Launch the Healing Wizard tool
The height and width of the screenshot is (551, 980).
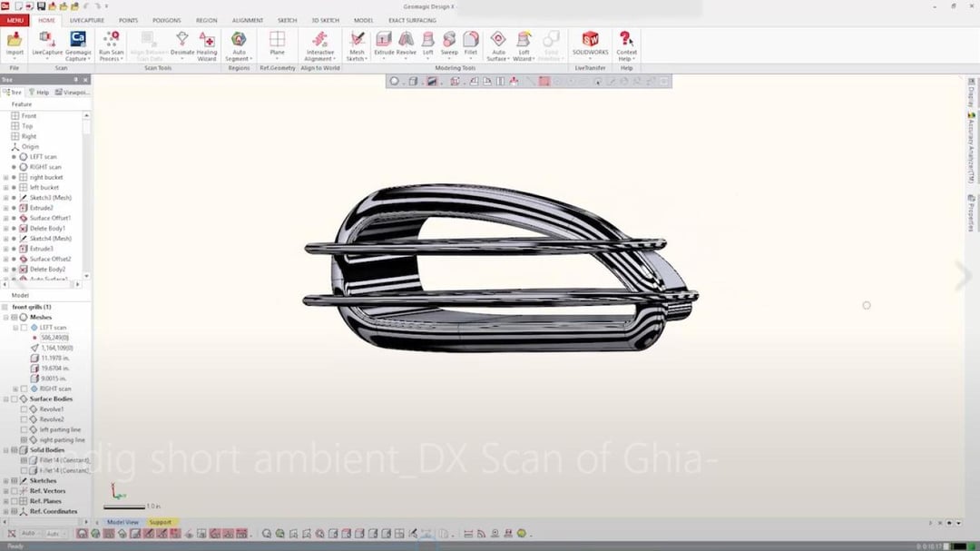[207, 41]
